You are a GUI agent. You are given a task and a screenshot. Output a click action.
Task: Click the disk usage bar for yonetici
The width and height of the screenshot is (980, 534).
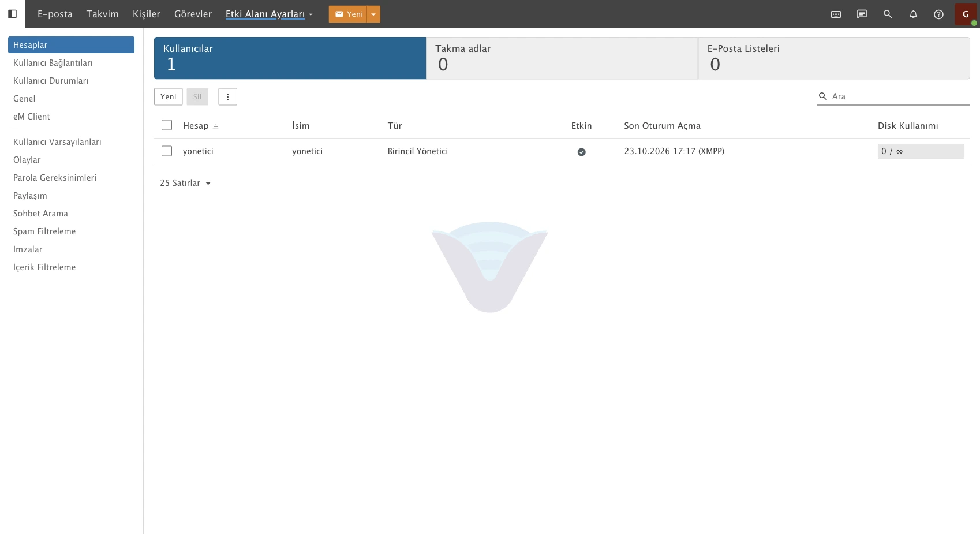(921, 151)
